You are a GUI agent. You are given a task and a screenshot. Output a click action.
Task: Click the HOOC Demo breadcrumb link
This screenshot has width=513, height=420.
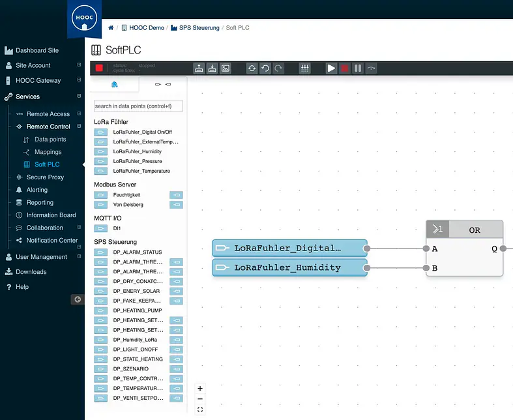coord(146,28)
